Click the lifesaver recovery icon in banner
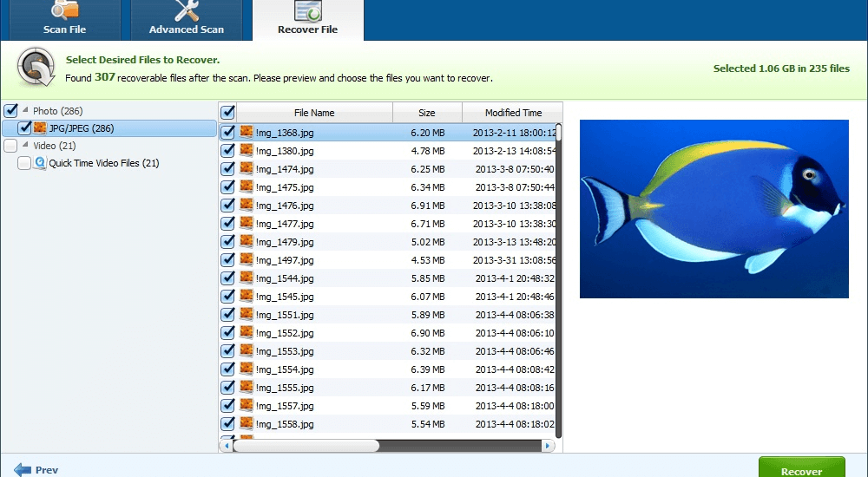 pyautogui.click(x=36, y=68)
